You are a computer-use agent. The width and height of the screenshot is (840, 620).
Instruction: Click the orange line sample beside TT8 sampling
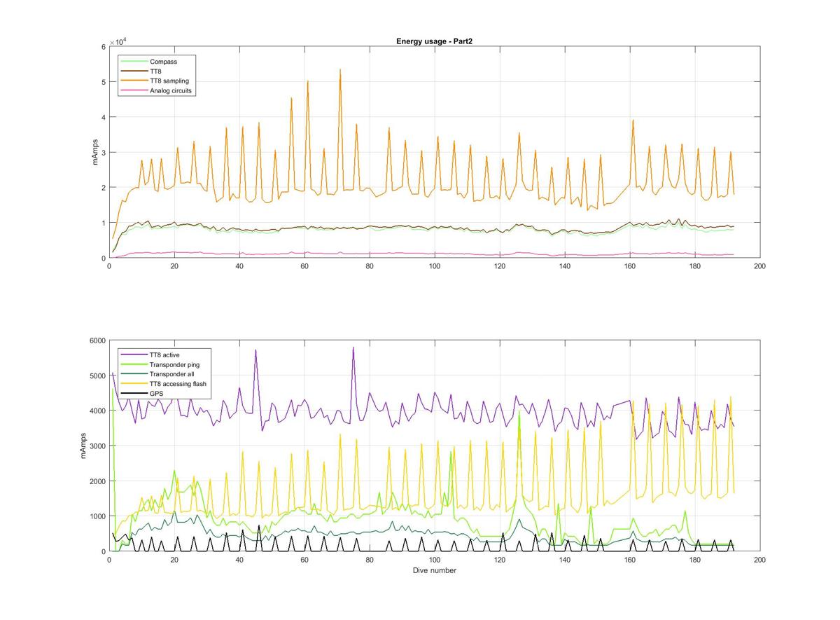[x=134, y=81]
